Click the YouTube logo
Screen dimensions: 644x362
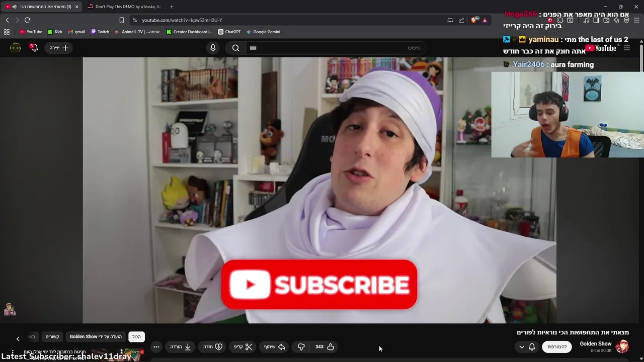(601, 48)
